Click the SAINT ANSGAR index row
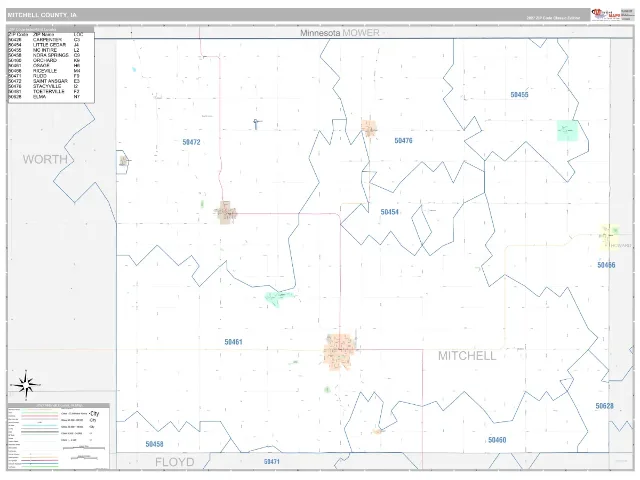Viewport: 640px width, 480px height. pos(45,81)
